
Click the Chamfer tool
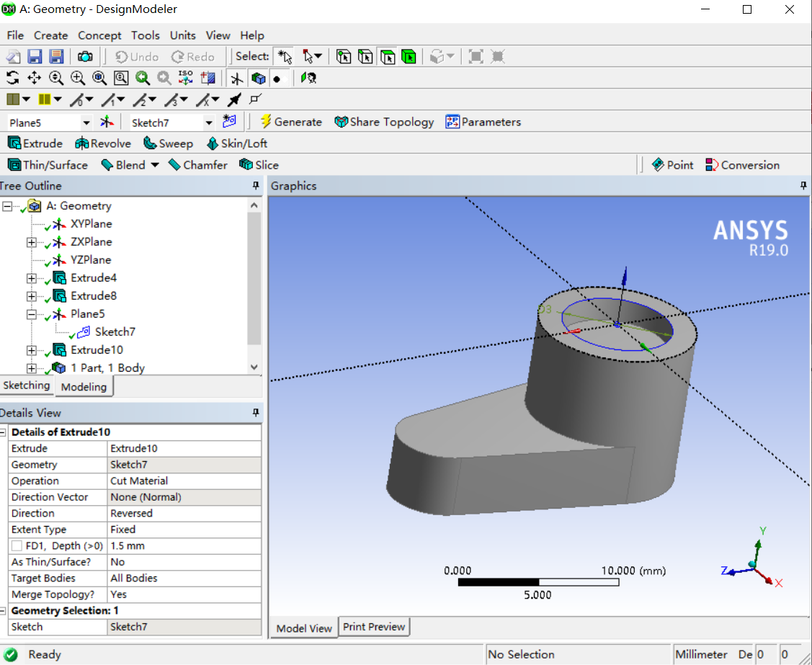[198, 165]
